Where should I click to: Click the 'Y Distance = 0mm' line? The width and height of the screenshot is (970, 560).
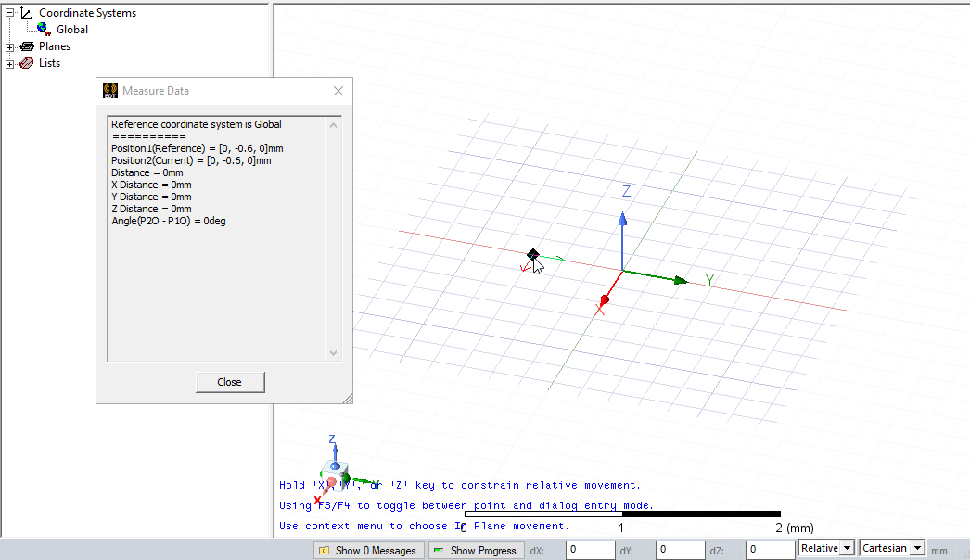coord(151,197)
